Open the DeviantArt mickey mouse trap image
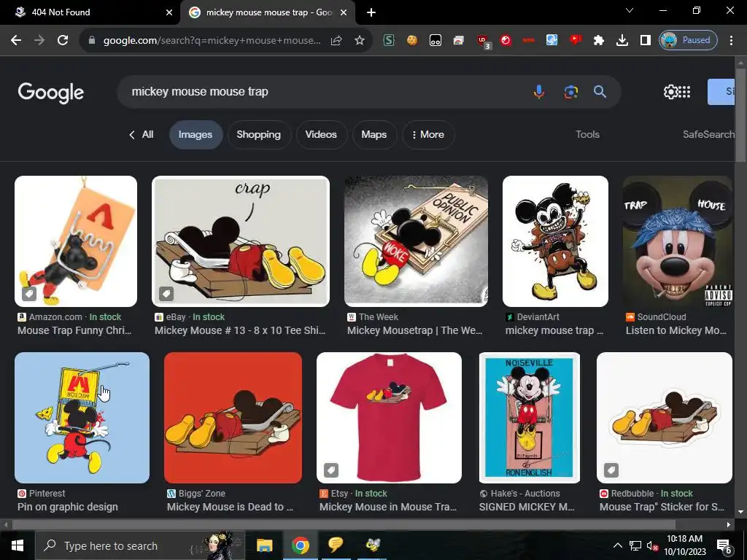This screenshot has width=747, height=560. (555, 241)
